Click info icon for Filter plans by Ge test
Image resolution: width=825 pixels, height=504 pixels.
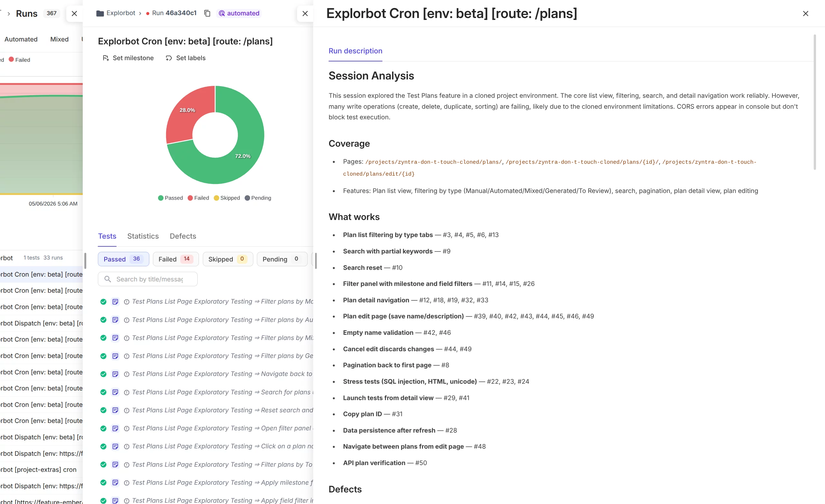point(127,356)
